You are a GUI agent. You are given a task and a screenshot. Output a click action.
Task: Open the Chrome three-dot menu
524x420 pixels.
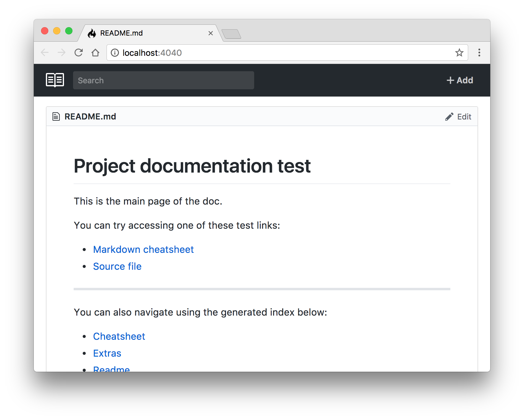[x=479, y=52]
